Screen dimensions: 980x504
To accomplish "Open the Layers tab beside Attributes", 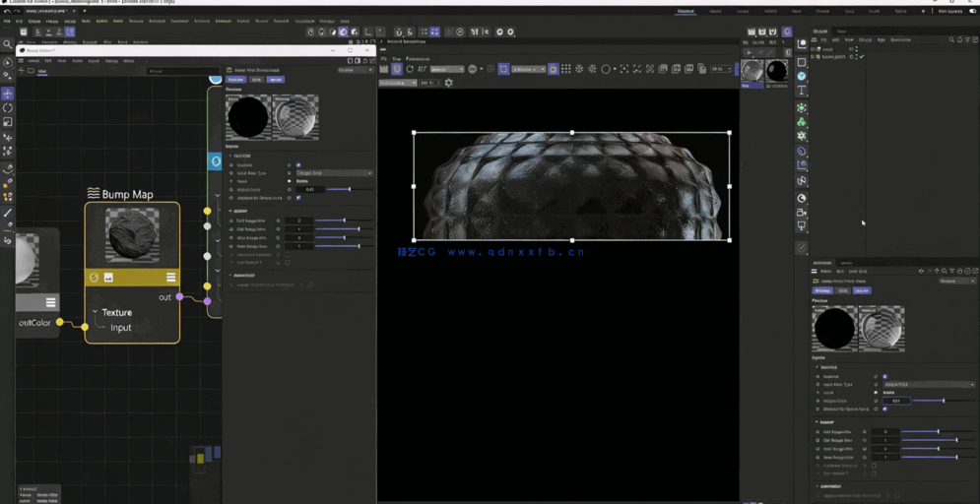I will (846, 263).
